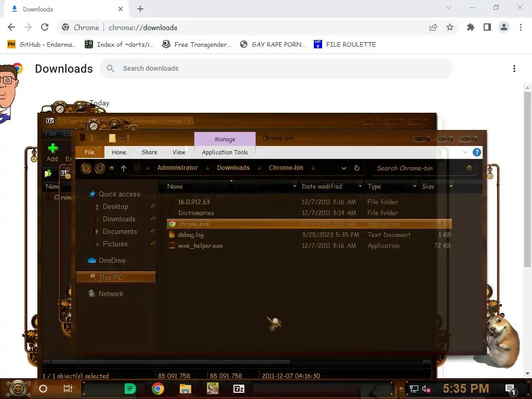Bookmark this tab using the star icon
532x399 pixels.
[x=450, y=27]
